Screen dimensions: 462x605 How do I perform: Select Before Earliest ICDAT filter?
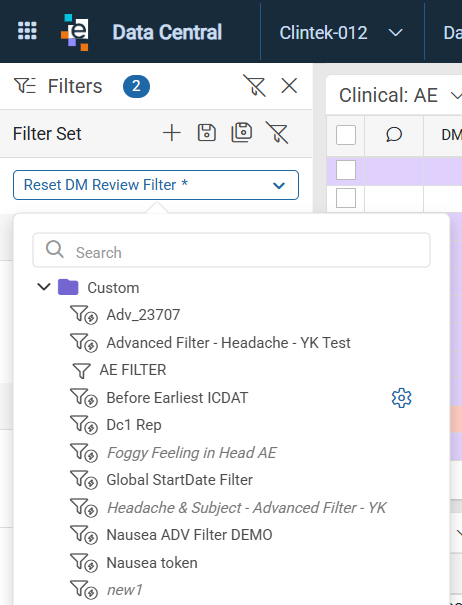177,398
